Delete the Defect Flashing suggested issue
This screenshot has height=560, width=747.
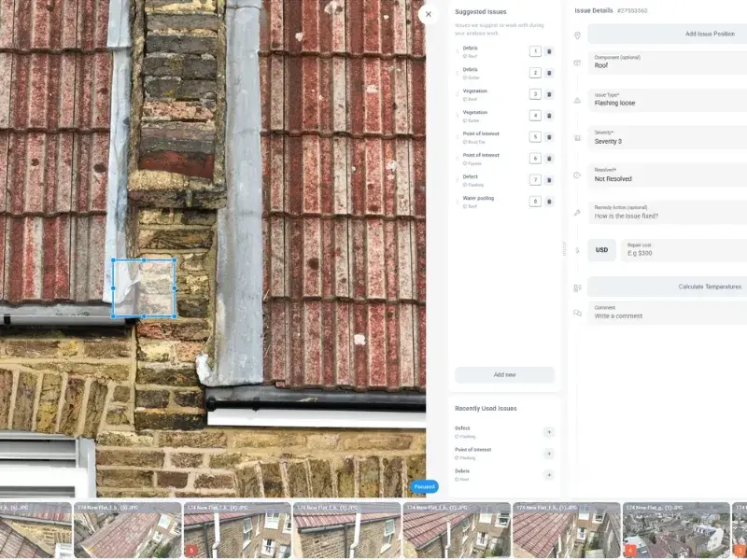point(549,180)
